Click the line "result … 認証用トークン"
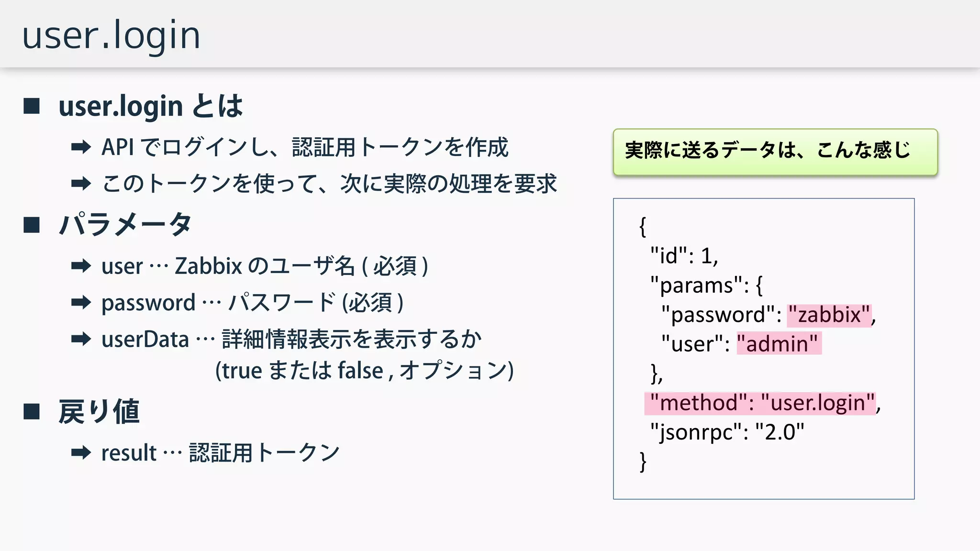Viewport: 980px width, 551px height. tap(221, 452)
